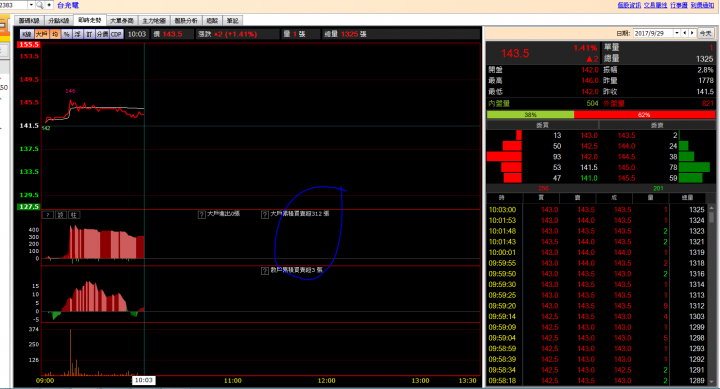Viewport: 720px width, 389px height.
Task: Click the 10:03:00 trade row
Action: click(x=596, y=210)
